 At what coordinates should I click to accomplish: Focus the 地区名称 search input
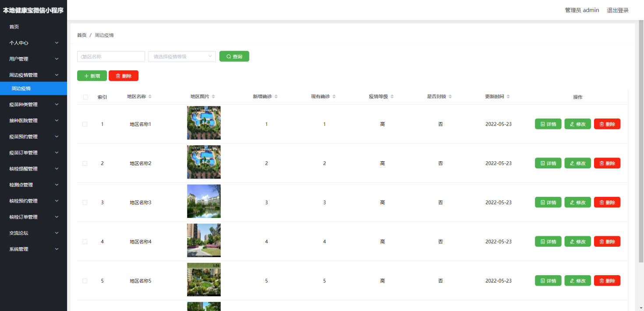click(x=111, y=56)
